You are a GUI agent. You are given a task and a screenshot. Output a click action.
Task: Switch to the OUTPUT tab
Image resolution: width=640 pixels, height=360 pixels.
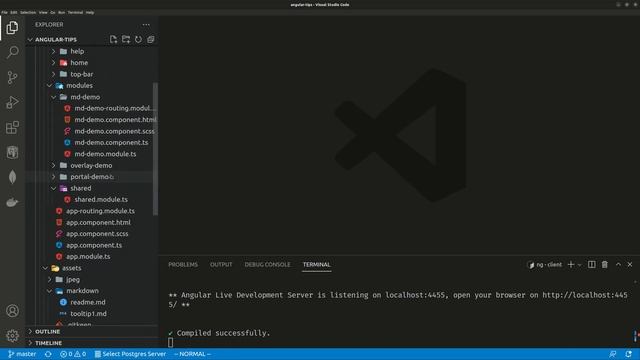click(x=221, y=264)
